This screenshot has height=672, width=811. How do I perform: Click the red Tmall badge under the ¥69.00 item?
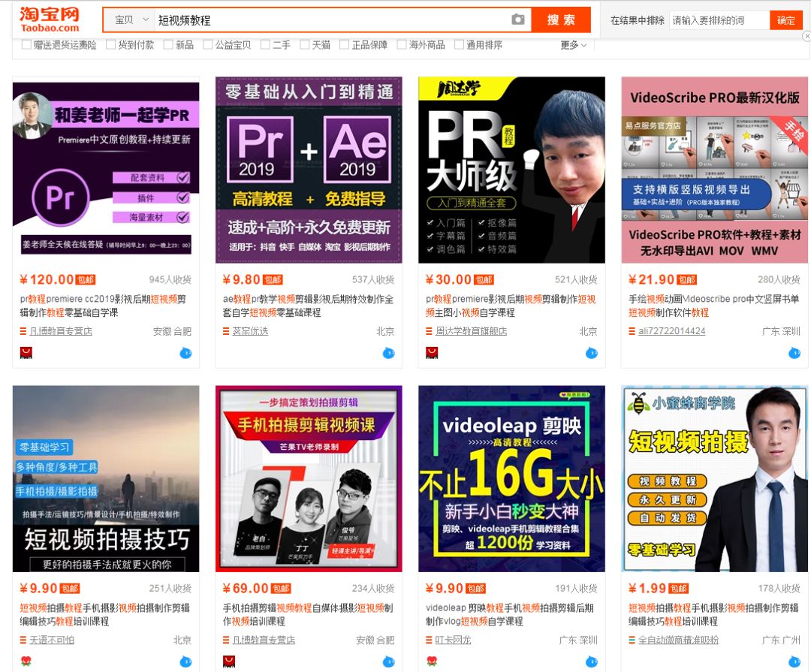tap(228, 661)
